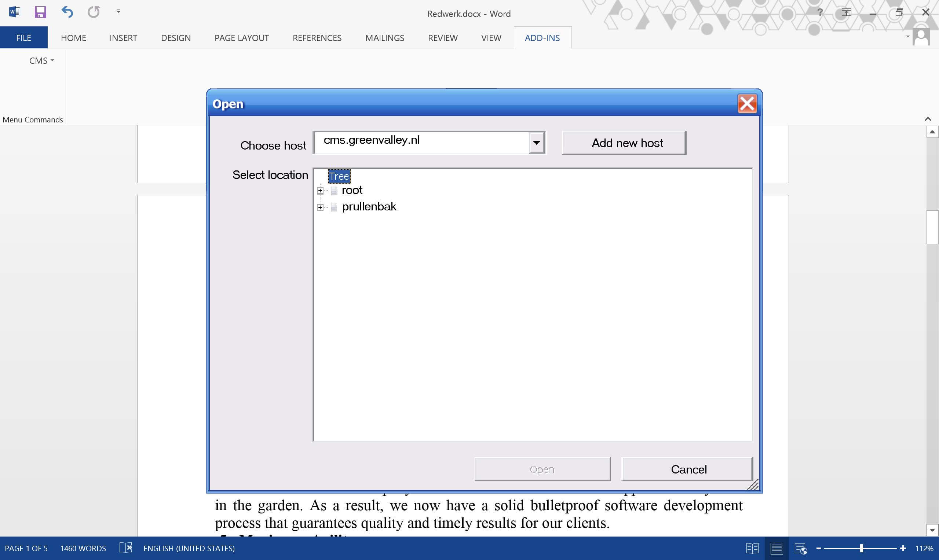This screenshot has width=939, height=560.
Task: Switch to the REFERENCES tab
Action: pos(317,38)
